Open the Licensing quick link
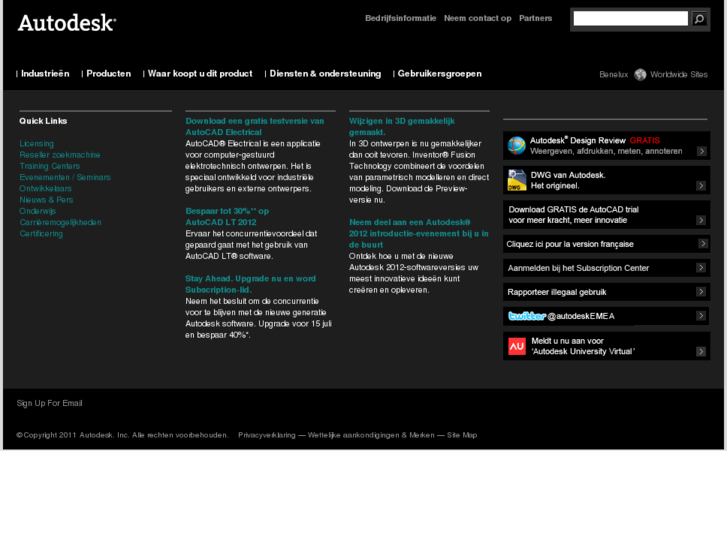The height and width of the screenshot is (545, 727). 37,144
